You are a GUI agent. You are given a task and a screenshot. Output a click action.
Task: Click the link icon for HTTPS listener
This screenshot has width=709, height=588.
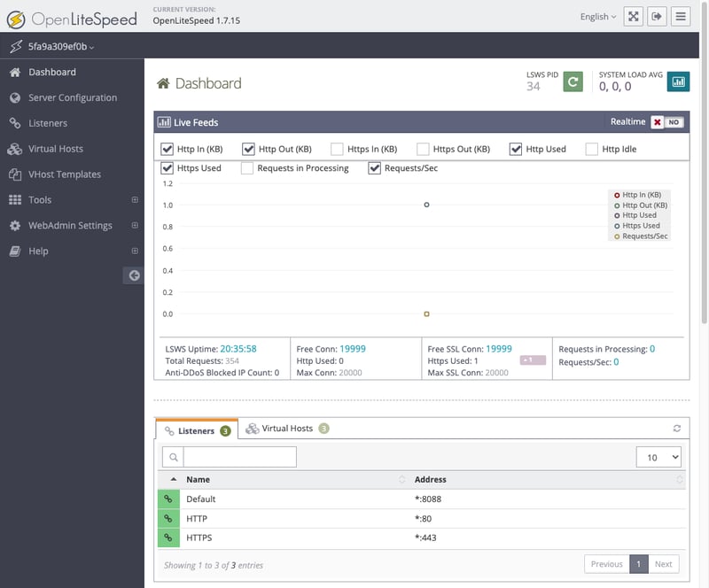(168, 538)
